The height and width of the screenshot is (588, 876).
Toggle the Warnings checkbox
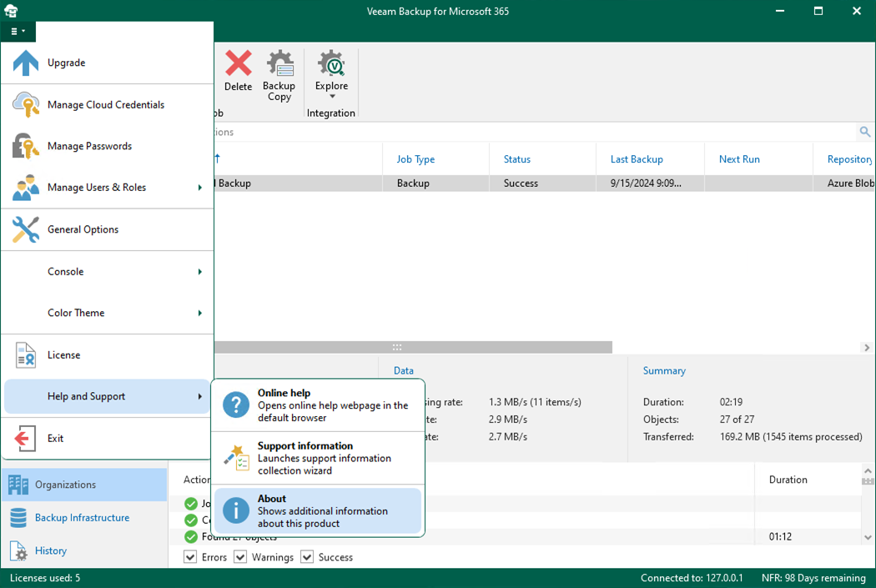point(240,557)
